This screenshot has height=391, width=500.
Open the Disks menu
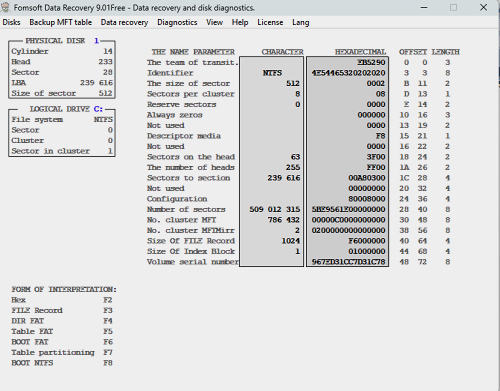pyautogui.click(x=11, y=22)
